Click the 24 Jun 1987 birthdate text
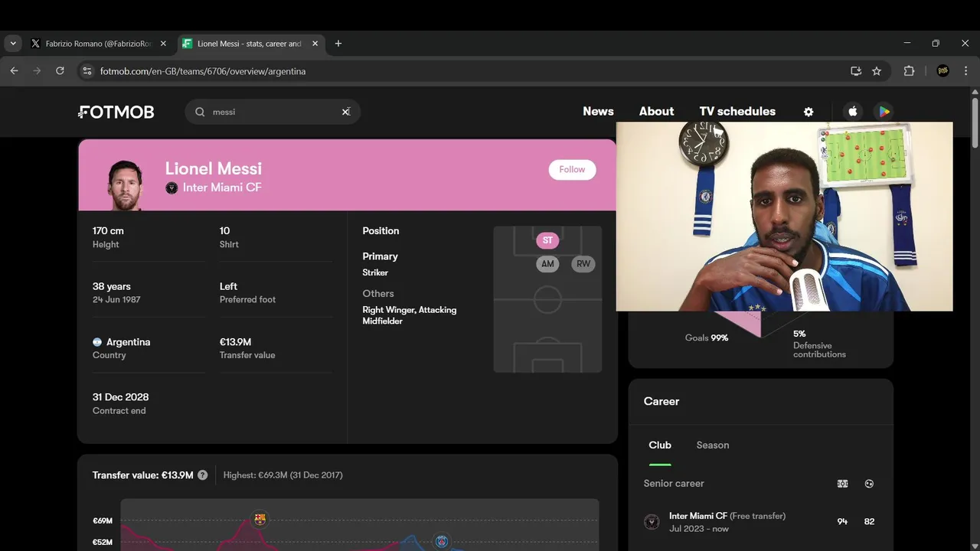Screen dimensions: 980x551 point(116,300)
